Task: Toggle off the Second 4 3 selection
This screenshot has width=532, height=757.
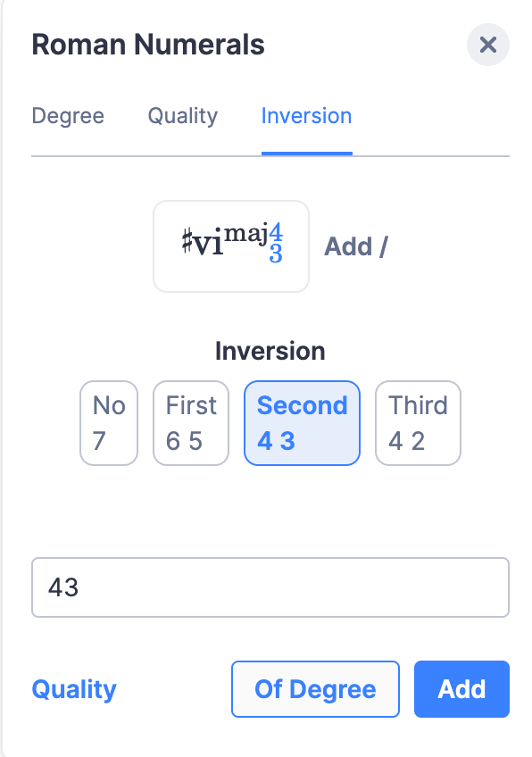Action: pos(302,422)
